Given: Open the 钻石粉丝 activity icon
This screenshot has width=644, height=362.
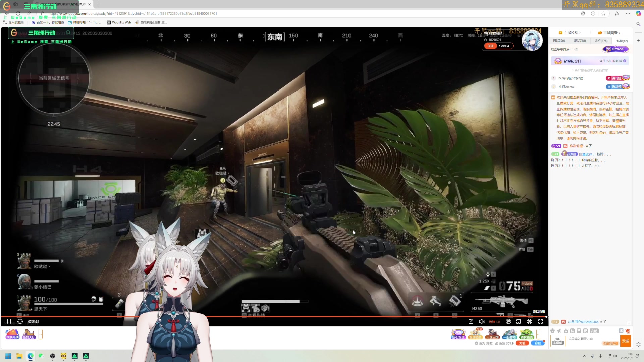Looking at the screenshot, I should (x=458, y=334).
